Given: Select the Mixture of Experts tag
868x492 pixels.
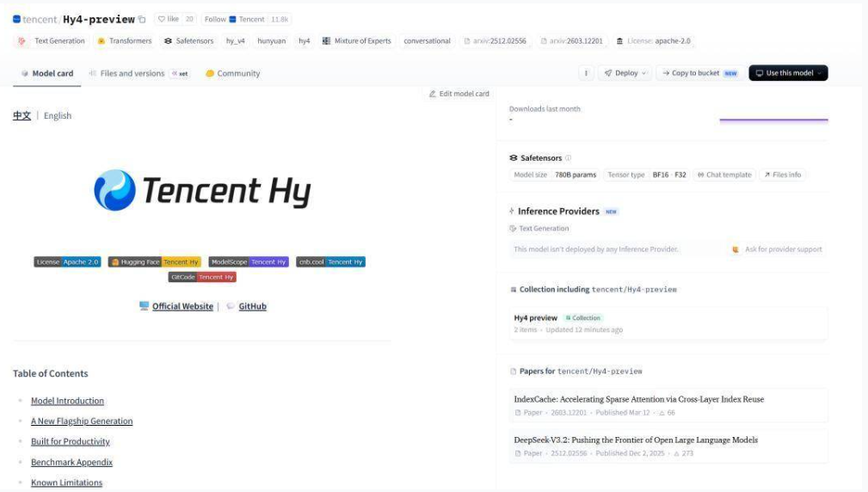Looking at the screenshot, I should click(x=357, y=41).
